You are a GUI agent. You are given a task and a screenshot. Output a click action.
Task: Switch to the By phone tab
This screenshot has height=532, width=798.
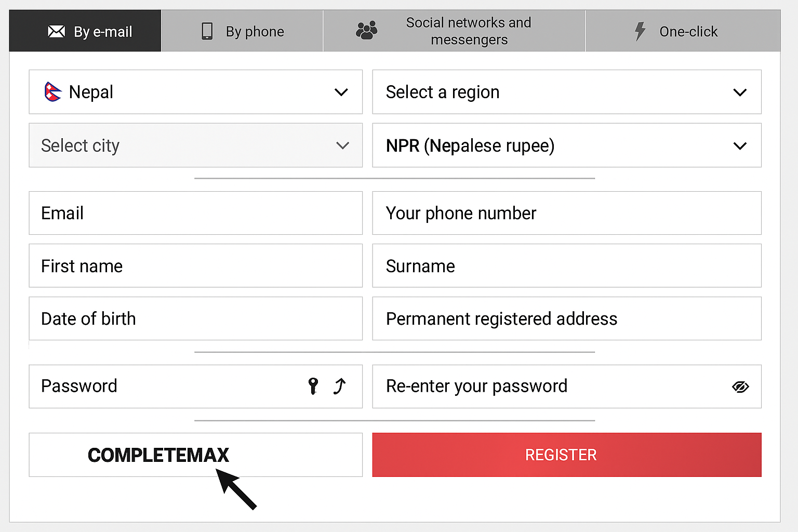click(x=242, y=31)
